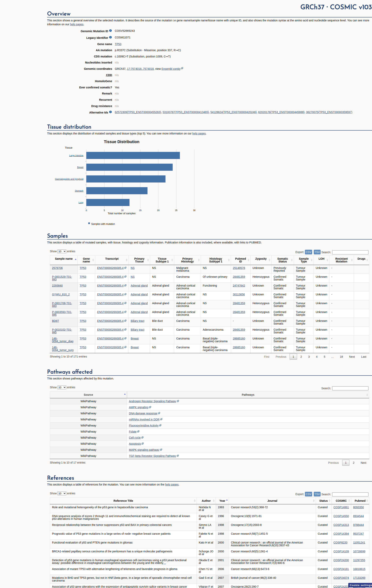This screenshot has height=588, width=372.
Task: Click the info icon beside Legacy Identifier
Action: [x=110, y=37]
